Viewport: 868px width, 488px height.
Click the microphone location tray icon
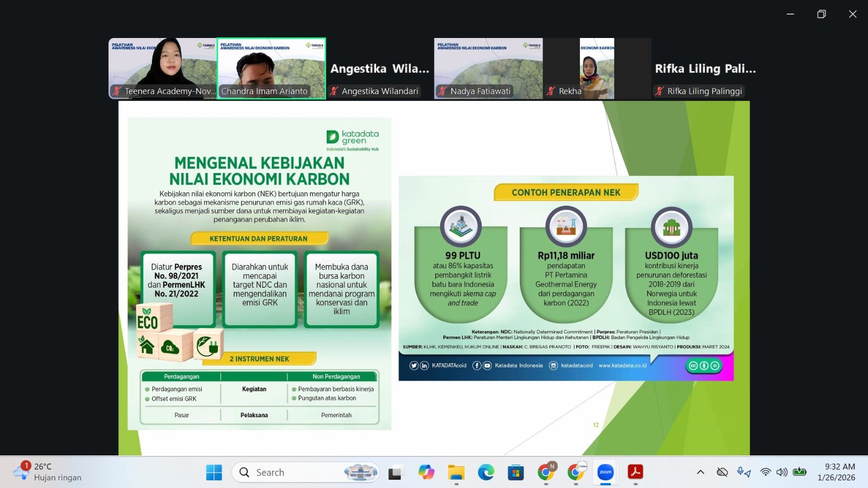pyautogui.click(x=744, y=472)
